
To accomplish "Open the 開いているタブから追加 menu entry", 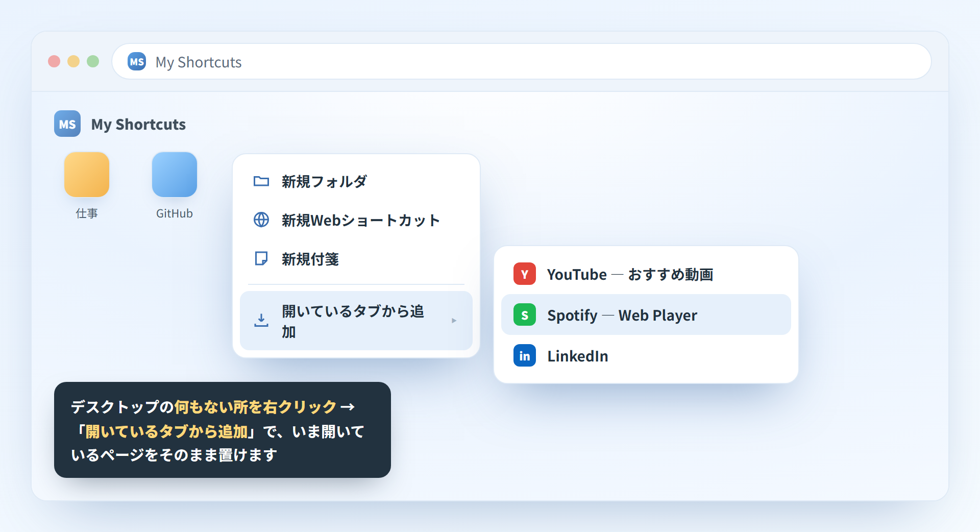I will (x=356, y=321).
